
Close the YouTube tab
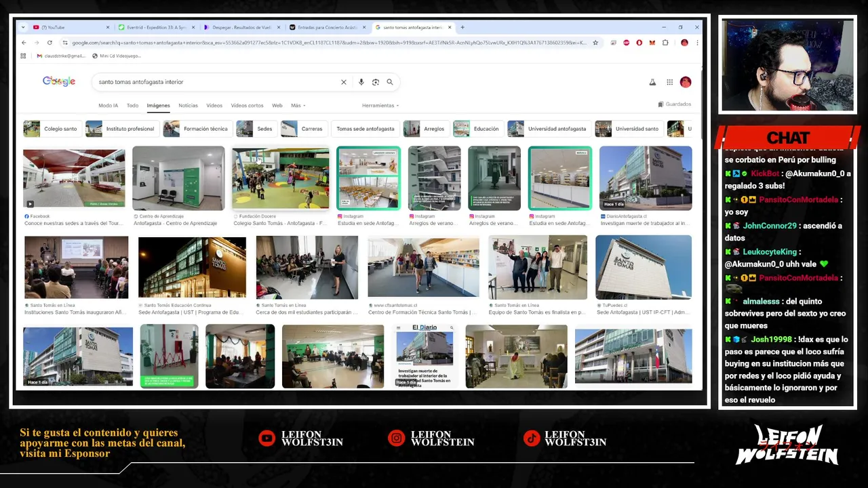(x=108, y=27)
